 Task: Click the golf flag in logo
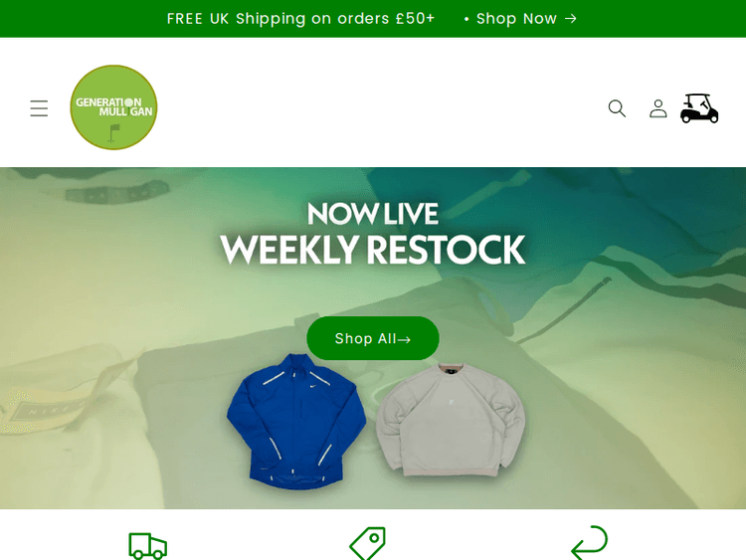pyautogui.click(x=113, y=132)
